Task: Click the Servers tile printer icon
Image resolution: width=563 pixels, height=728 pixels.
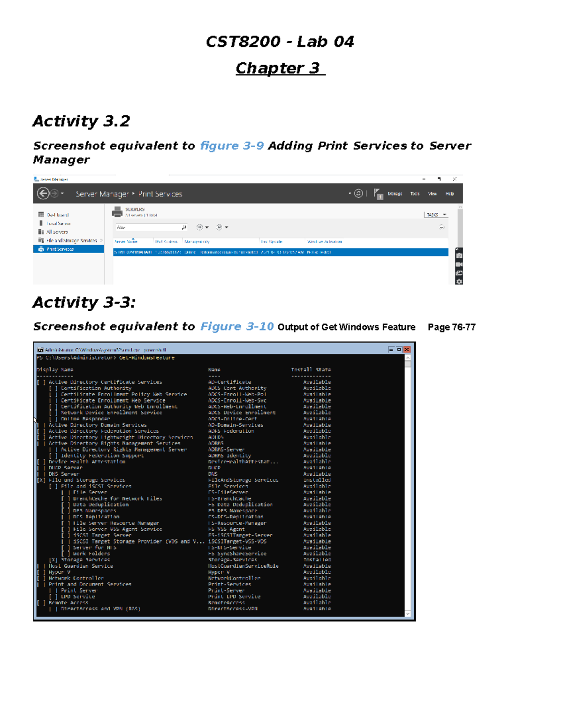Action: [117, 212]
